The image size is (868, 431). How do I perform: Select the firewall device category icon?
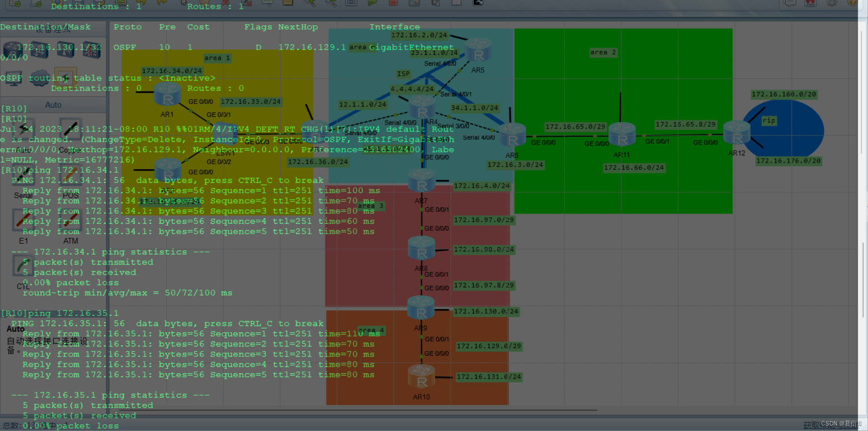pos(91,50)
